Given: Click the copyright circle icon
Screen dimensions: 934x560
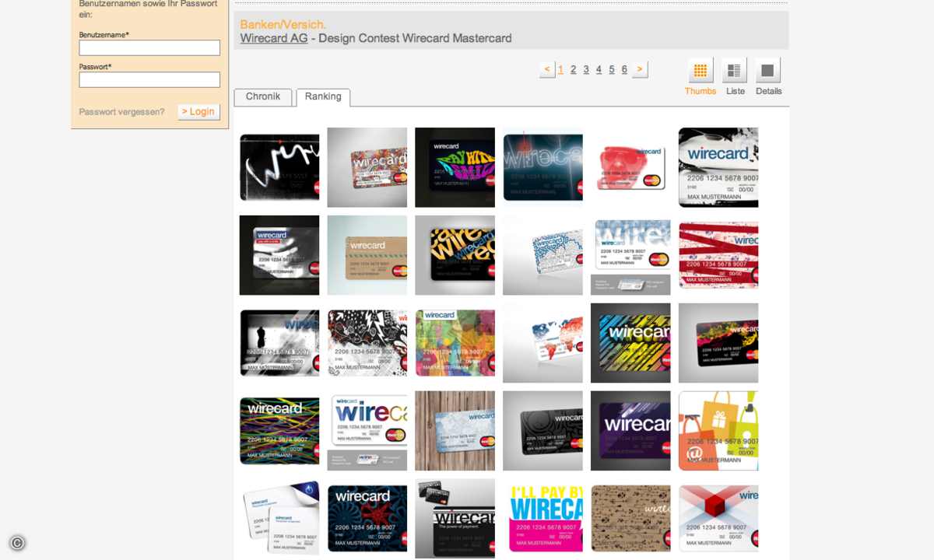Looking at the screenshot, I should pyautogui.click(x=17, y=543).
